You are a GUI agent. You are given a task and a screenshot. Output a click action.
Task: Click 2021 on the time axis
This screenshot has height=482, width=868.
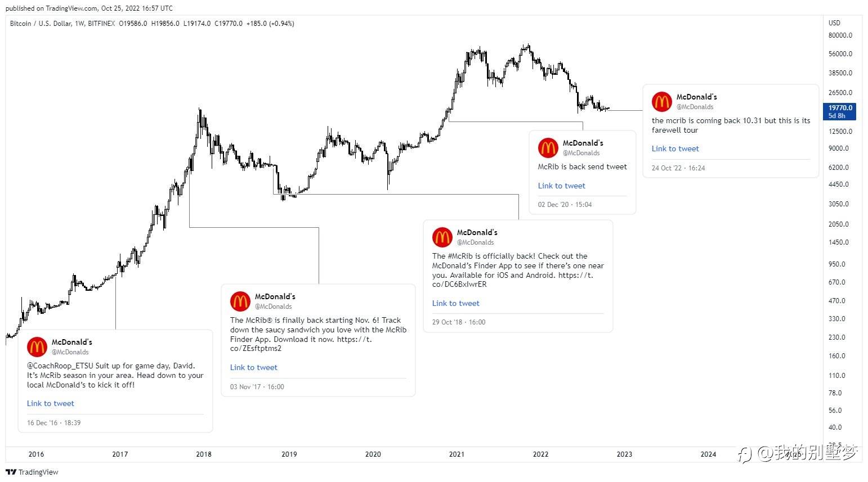457,454
